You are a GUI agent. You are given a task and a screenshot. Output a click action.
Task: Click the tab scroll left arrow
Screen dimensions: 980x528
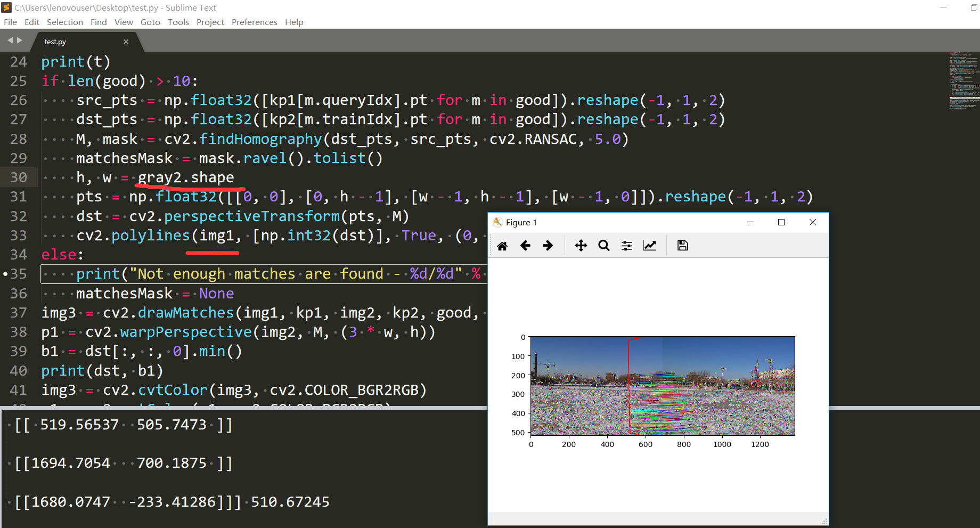point(10,40)
